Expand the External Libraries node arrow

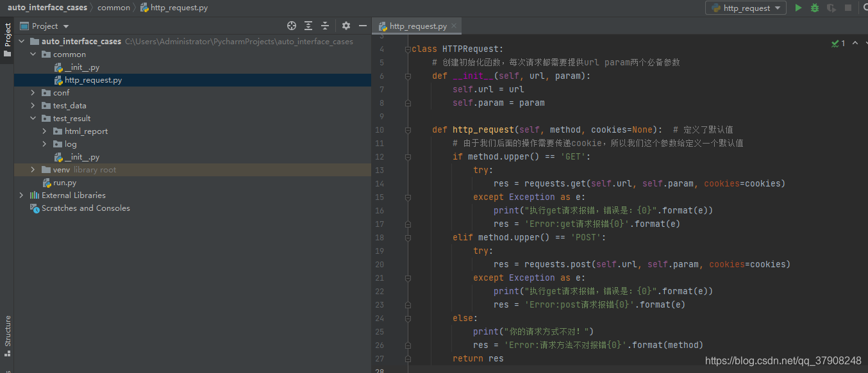click(x=22, y=195)
